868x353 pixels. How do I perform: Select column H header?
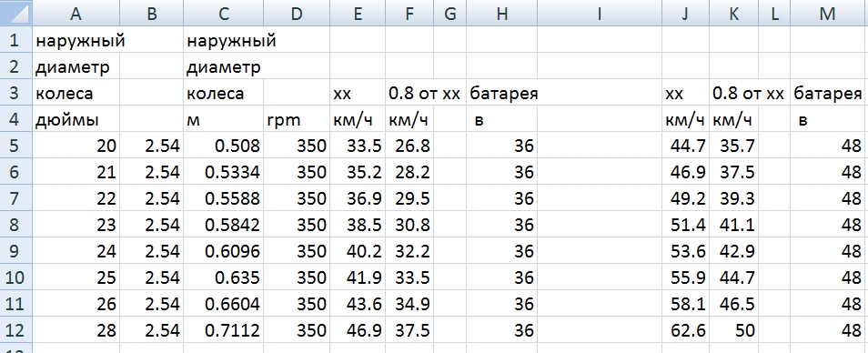pos(502,14)
